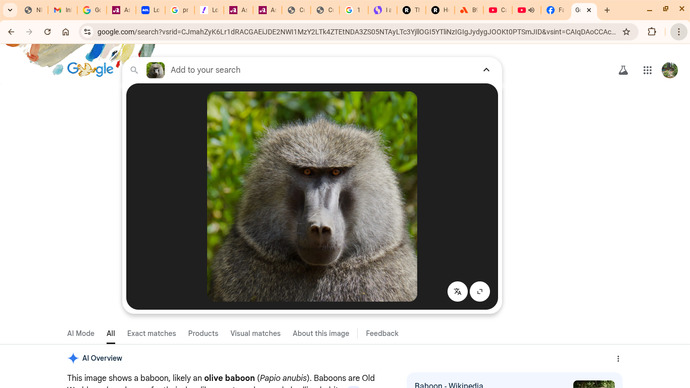Image resolution: width=690 pixels, height=388 pixels.
Task: Click the AI Overview sparkle icon
Action: pyautogui.click(x=73, y=358)
